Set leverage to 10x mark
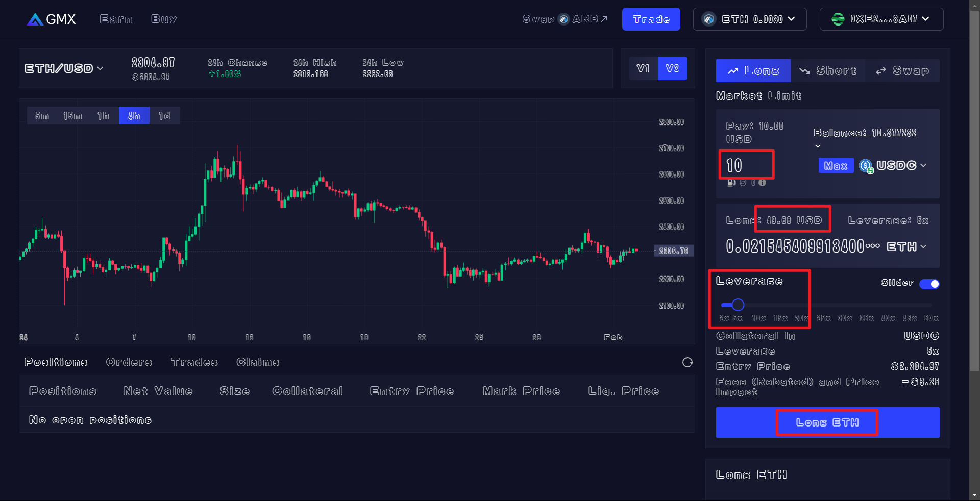This screenshot has height=501, width=980. point(759,318)
